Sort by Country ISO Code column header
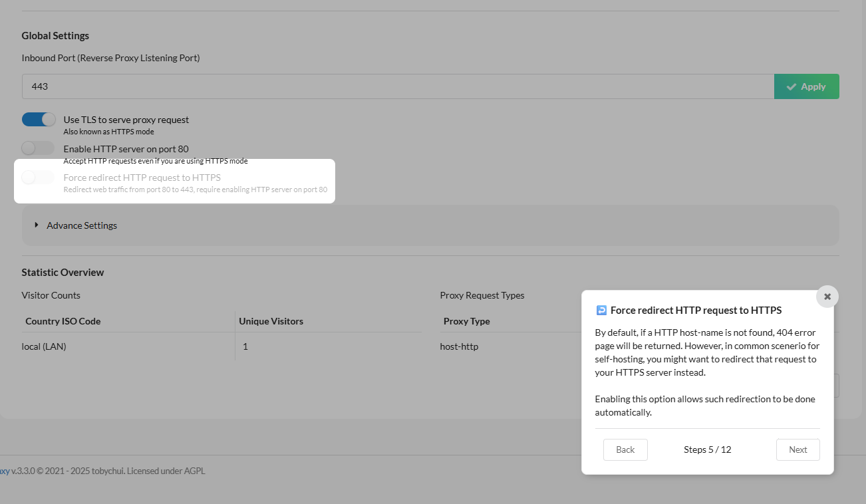 click(63, 321)
